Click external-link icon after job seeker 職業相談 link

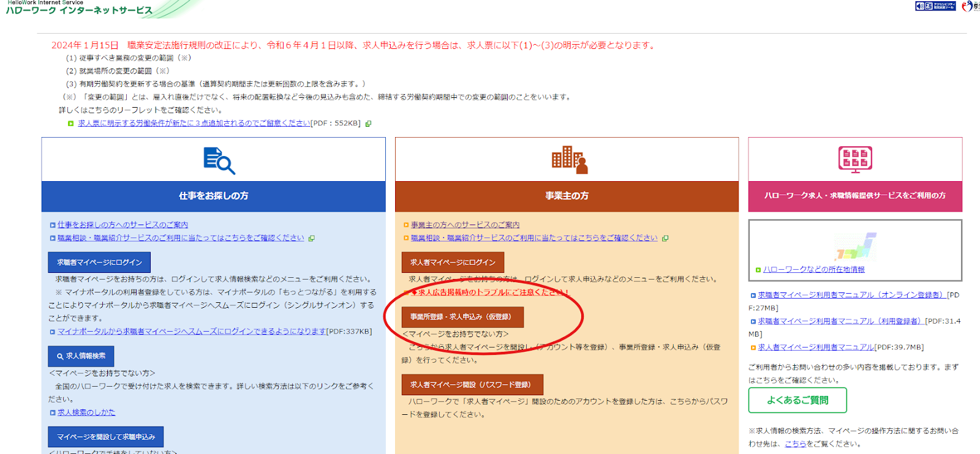click(x=311, y=239)
